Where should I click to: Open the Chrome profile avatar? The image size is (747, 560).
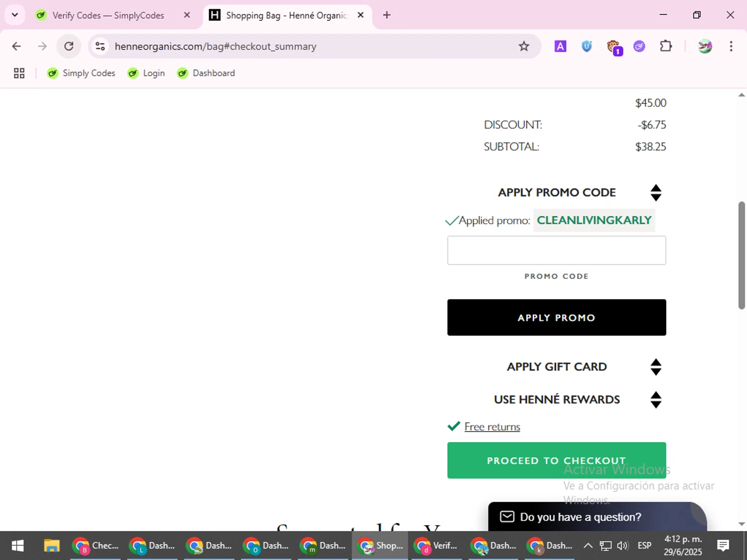coord(705,46)
